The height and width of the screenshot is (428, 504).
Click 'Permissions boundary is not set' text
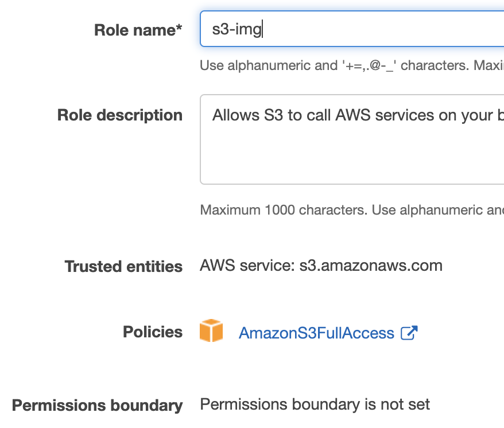tap(315, 404)
